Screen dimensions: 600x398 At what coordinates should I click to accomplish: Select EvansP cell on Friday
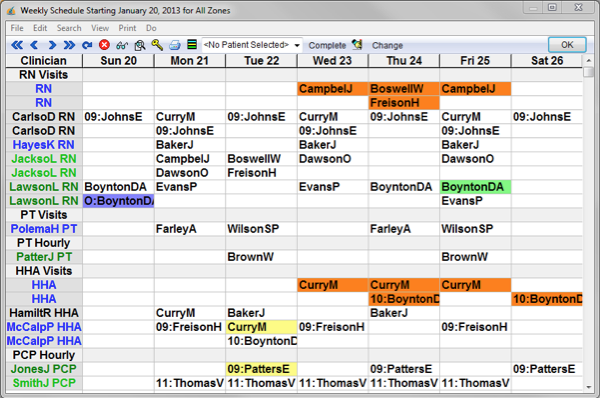point(475,201)
